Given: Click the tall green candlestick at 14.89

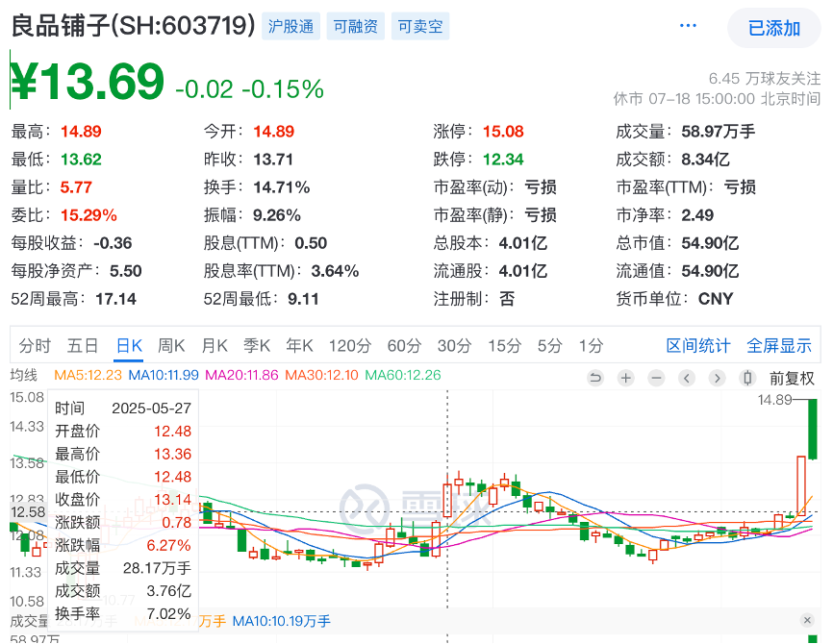Looking at the screenshot, I should click(813, 428).
